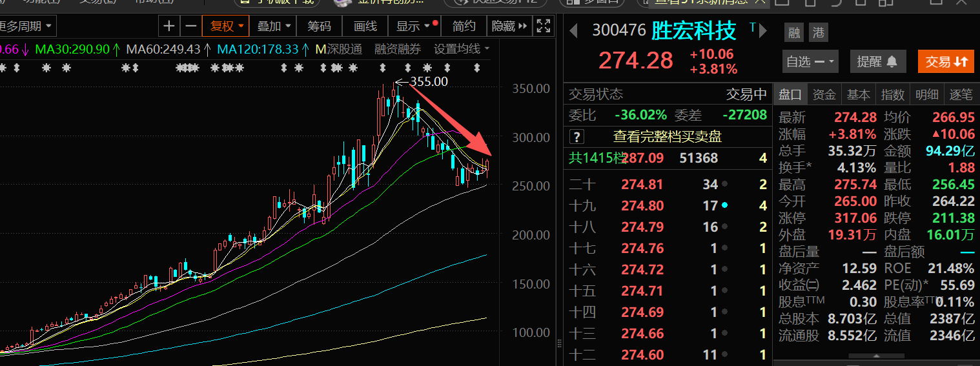
Task: Go to the next stock arrow
Action: pos(763,30)
